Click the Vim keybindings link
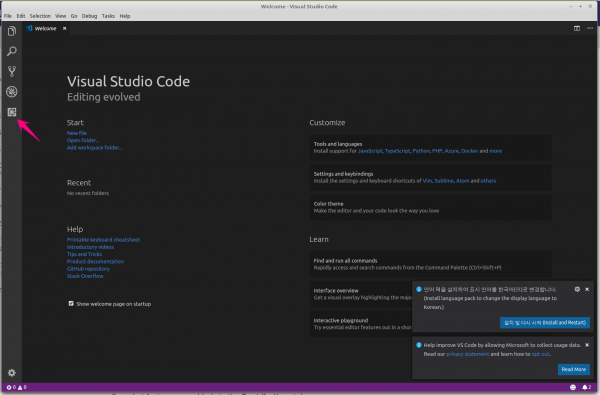Screen dimensions: 600x395 [427, 181]
